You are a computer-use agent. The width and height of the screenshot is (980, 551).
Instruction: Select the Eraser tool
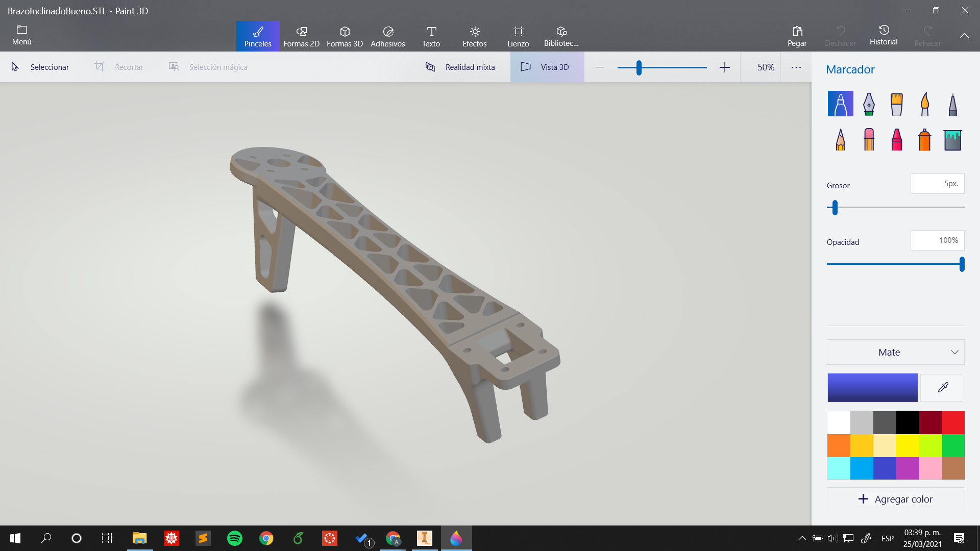coord(869,139)
